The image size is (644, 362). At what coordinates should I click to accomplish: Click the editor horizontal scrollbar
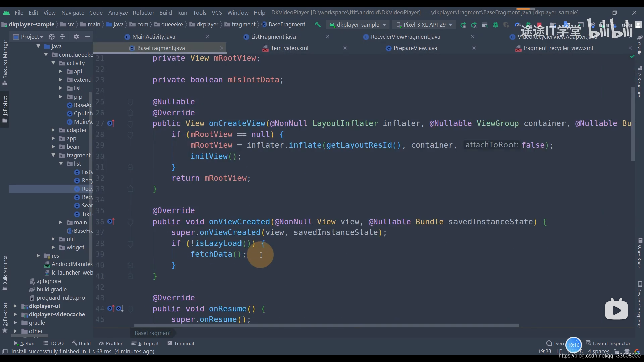pos(326,325)
